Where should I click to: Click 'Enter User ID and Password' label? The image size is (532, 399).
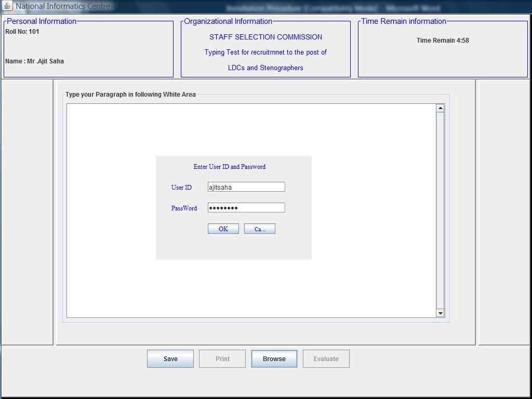[229, 167]
